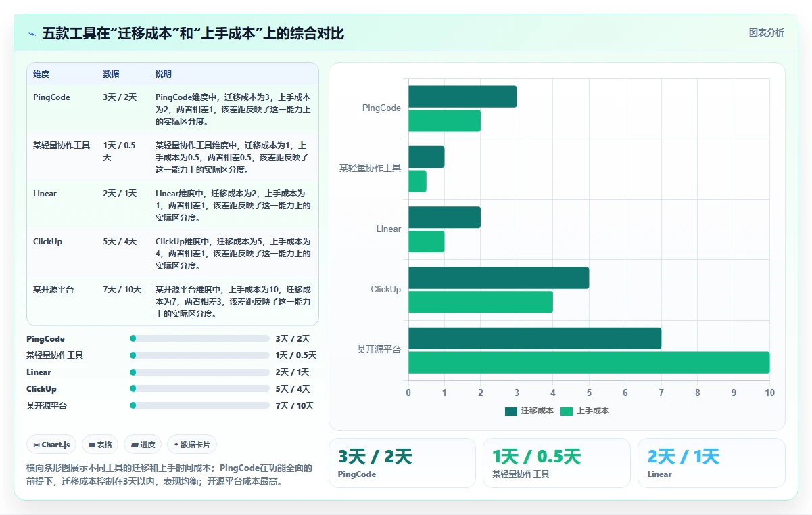Toggle the 上手成本 legend color swatch

click(567, 411)
